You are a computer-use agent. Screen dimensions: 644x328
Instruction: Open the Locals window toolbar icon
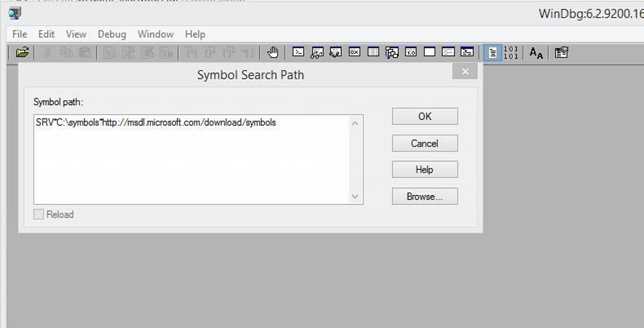pyautogui.click(x=336, y=52)
